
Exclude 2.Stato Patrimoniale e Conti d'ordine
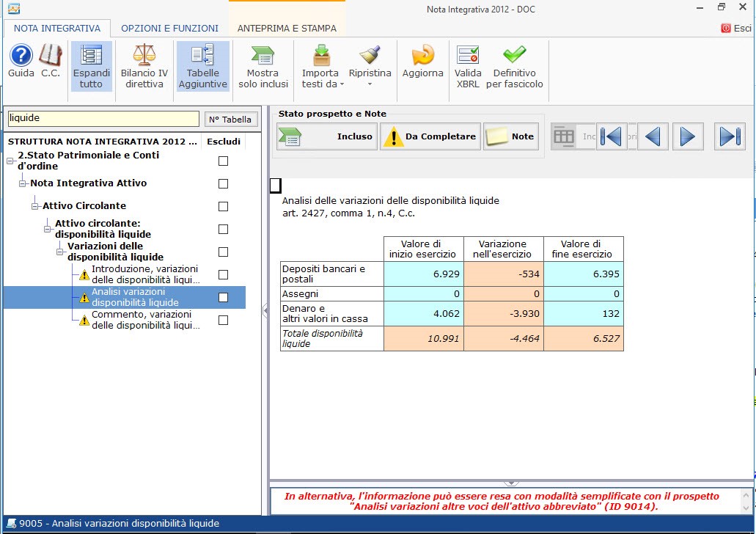pyautogui.click(x=223, y=161)
